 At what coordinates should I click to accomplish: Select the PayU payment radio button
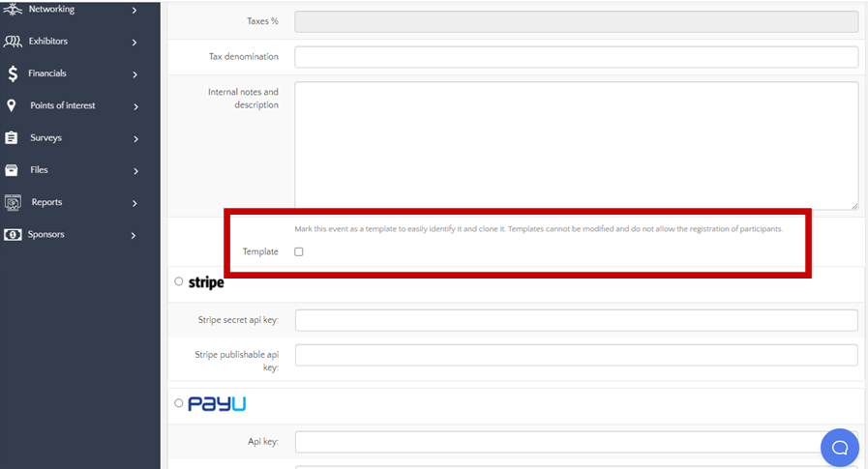179,402
